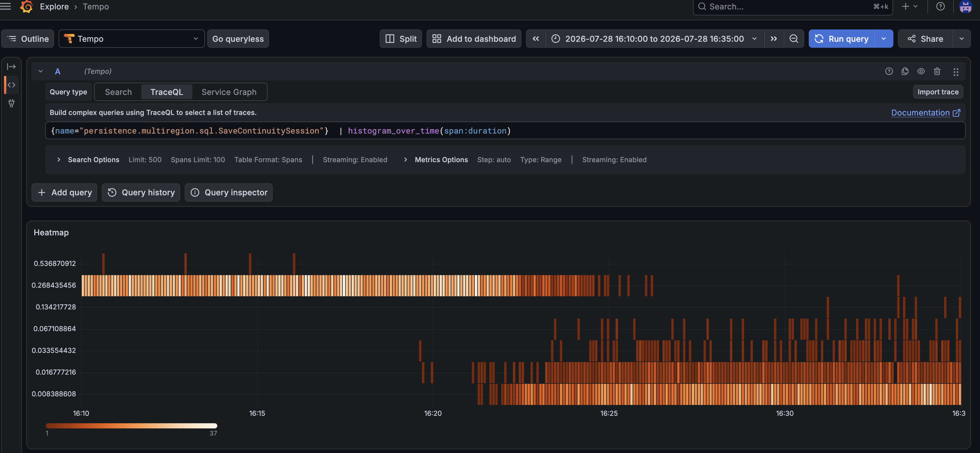Screen dimensions: 980x453
Task: Click the Grafana logo
Action: (x=26, y=7)
